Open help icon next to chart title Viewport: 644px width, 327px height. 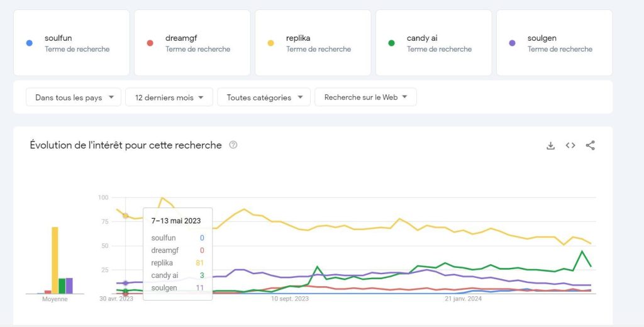pos(233,145)
